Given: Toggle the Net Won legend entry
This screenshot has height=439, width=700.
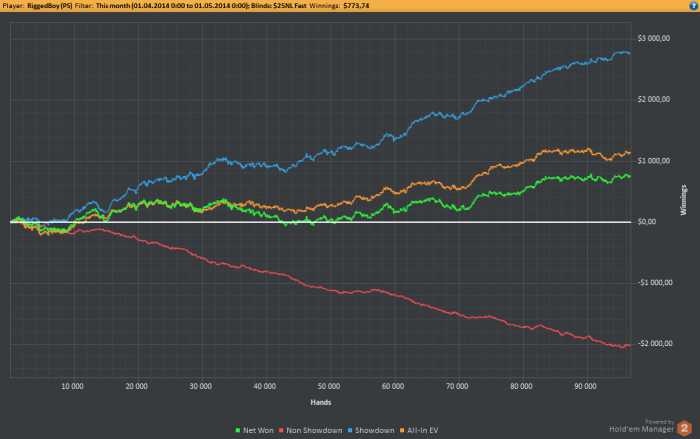Looking at the screenshot, I should point(254,431).
